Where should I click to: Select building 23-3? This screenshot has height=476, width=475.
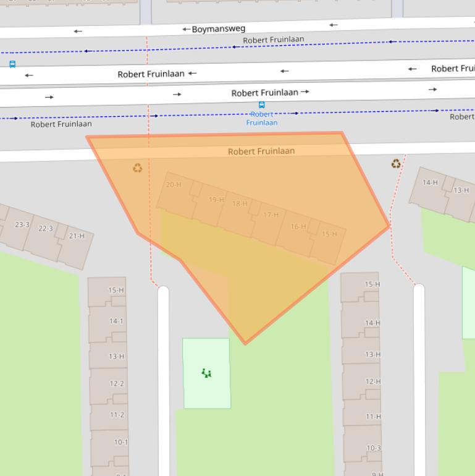(x=22, y=224)
